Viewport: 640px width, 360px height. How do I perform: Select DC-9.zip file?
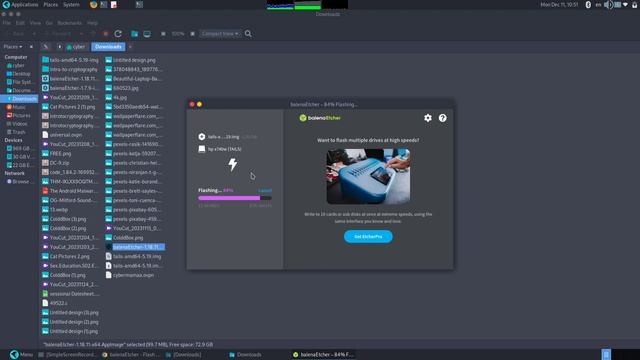tap(56, 163)
